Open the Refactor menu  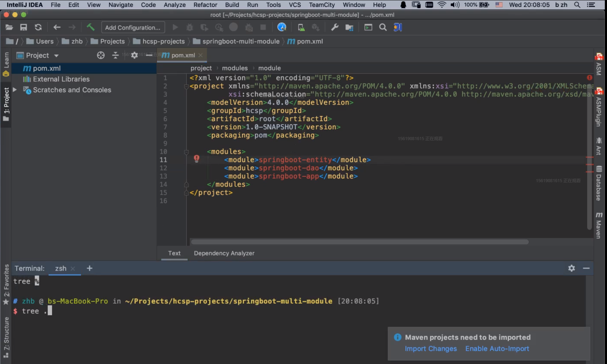point(205,5)
